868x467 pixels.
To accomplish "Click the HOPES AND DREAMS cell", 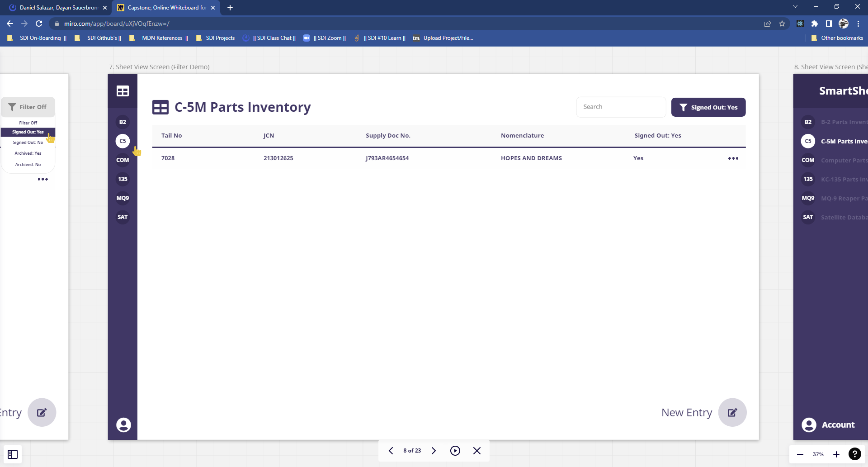I will coord(531,158).
